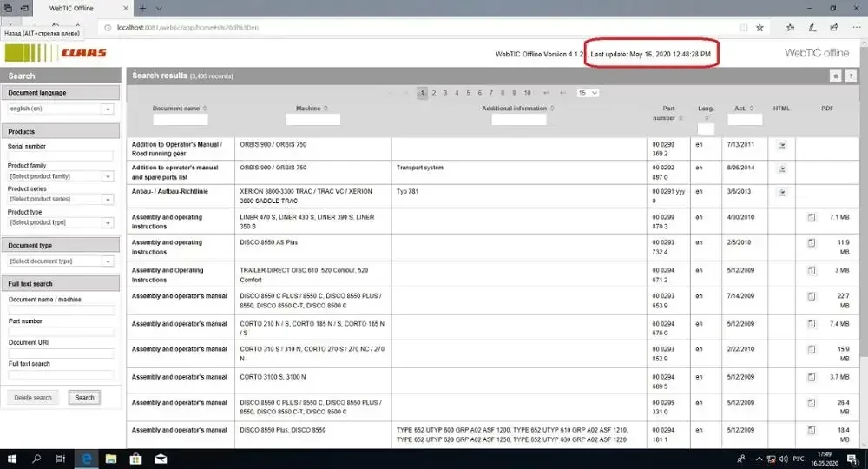
Task: Open PDF for CORTO 3100 S manual
Action: pos(811,377)
